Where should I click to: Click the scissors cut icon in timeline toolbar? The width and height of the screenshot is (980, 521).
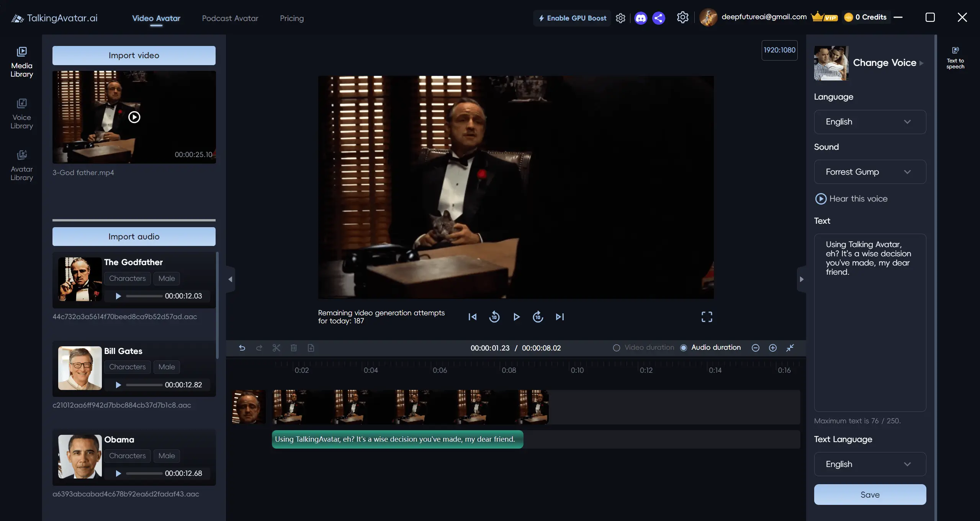276,348
